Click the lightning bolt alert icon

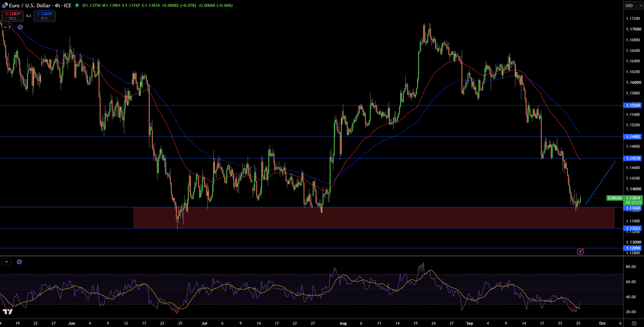(x=580, y=252)
